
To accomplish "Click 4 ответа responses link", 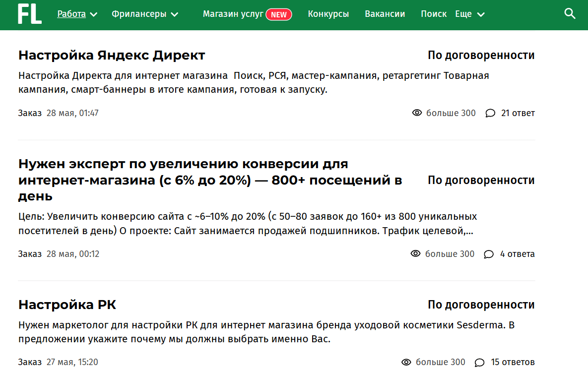I will point(518,254).
